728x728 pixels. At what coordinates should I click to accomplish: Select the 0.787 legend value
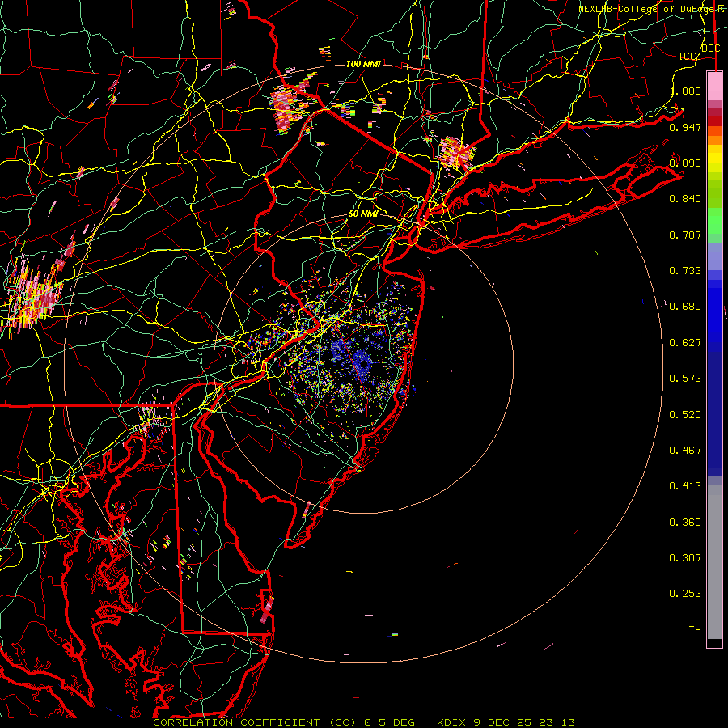[x=685, y=235]
